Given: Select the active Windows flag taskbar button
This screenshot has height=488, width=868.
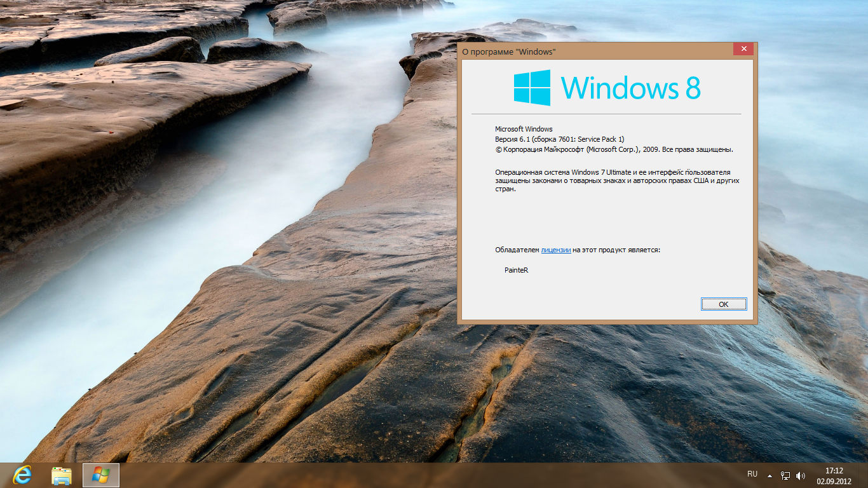Looking at the screenshot, I should point(101,475).
